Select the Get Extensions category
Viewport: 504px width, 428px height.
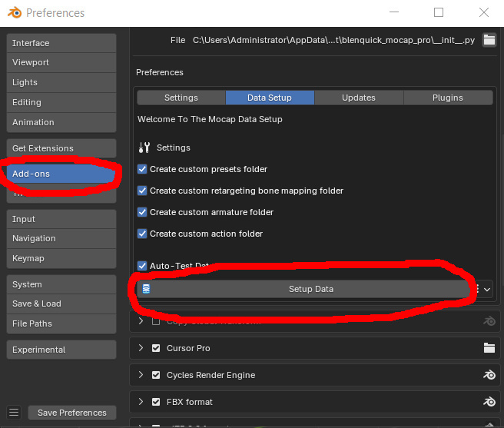(x=61, y=148)
